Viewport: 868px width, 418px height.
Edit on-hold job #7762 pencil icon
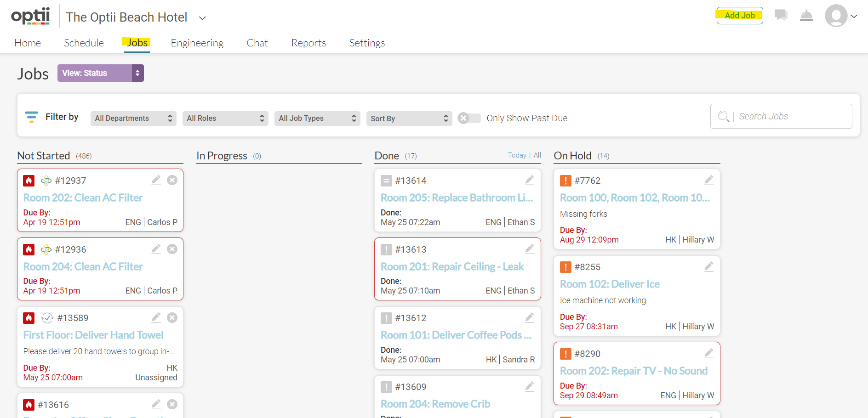[x=709, y=180]
